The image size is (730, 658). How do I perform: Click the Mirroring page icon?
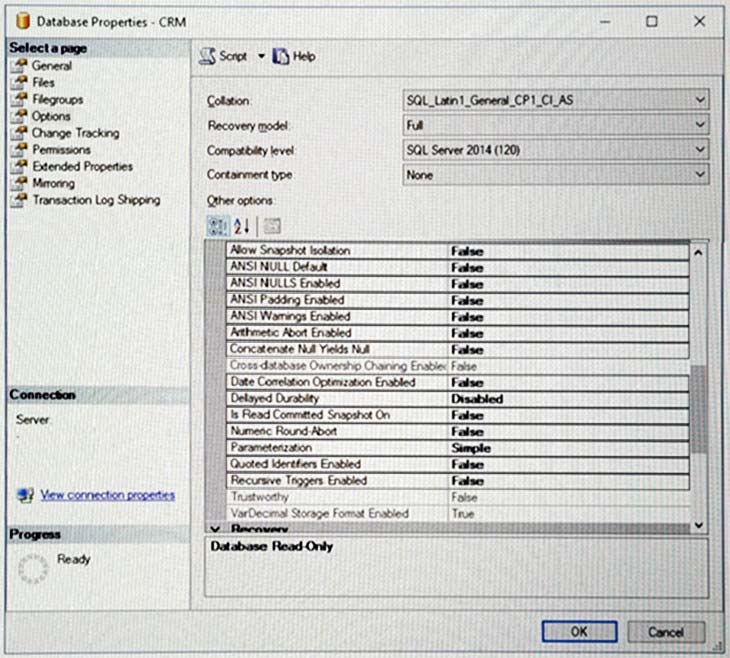(x=20, y=183)
